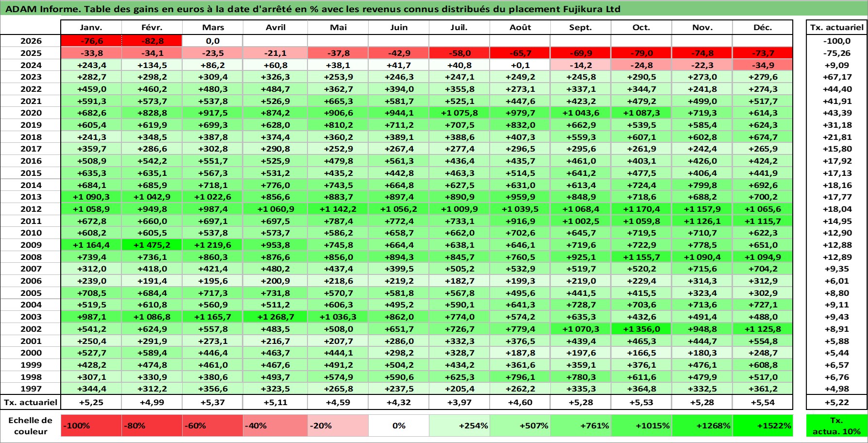Click the +987,1 cell
This screenshot has height=443, width=868.
(x=91, y=317)
